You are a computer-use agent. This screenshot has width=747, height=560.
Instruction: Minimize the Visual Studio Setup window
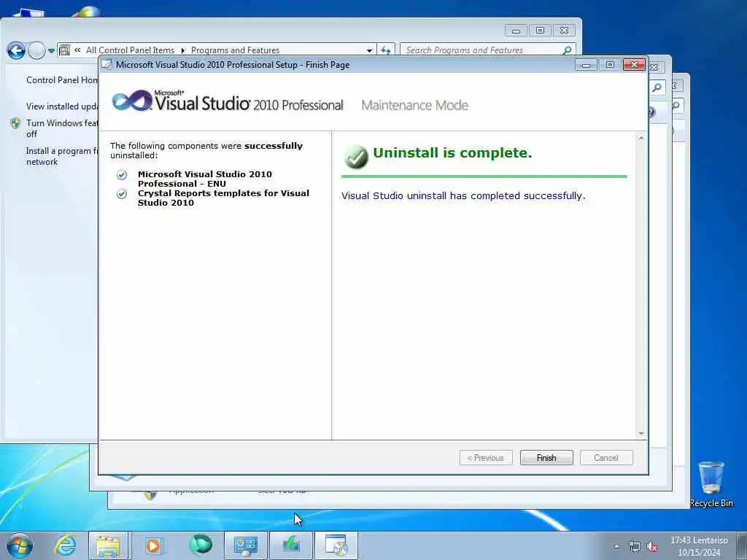point(587,65)
